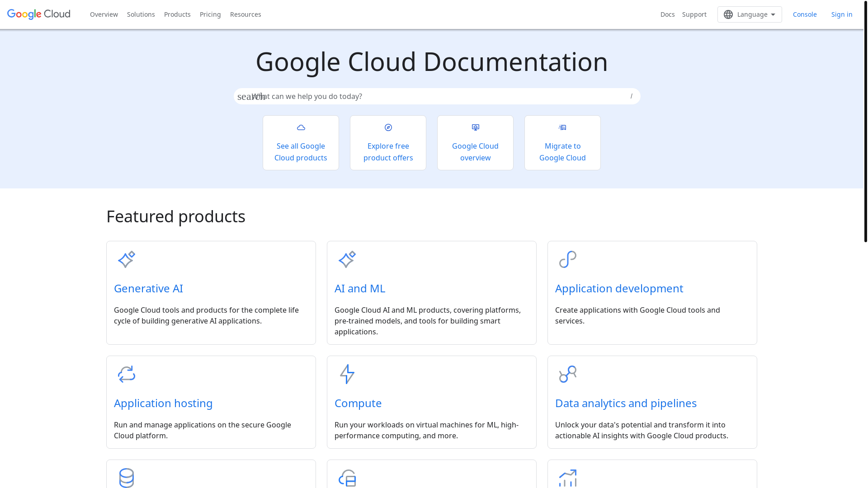Open Migrate to Google Cloud link
The height and width of the screenshot is (488, 868).
(562, 152)
